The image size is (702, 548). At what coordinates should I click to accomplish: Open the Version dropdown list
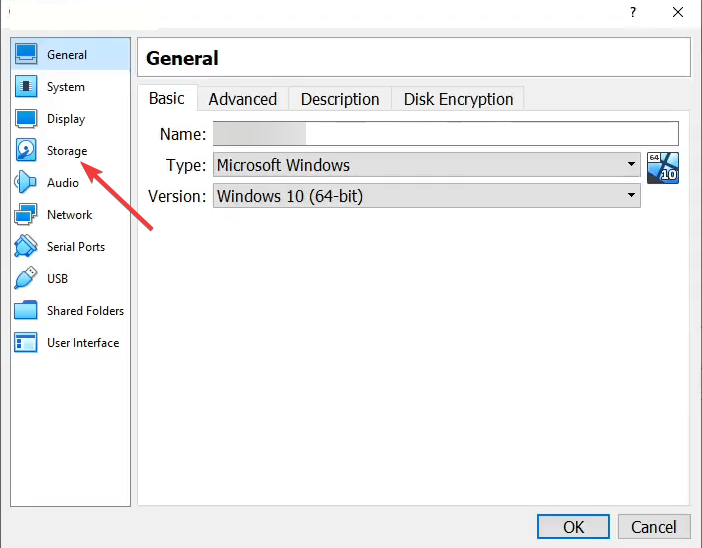pos(426,196)
